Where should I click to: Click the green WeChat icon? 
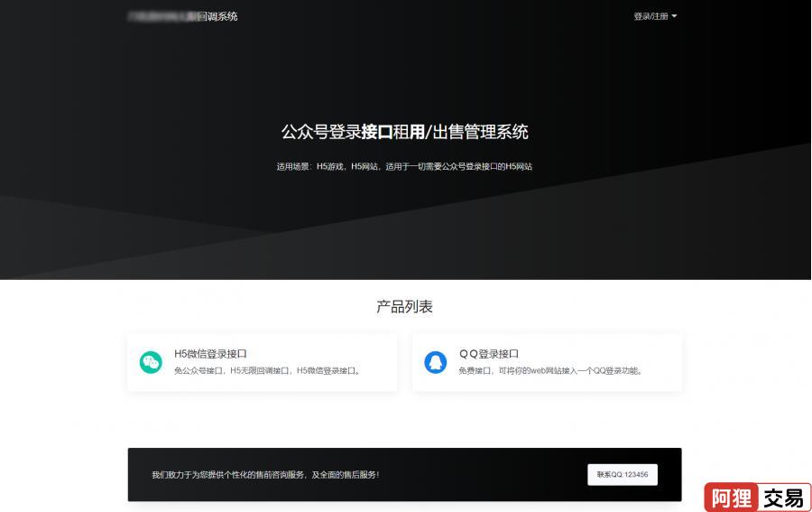coord(151,362)
